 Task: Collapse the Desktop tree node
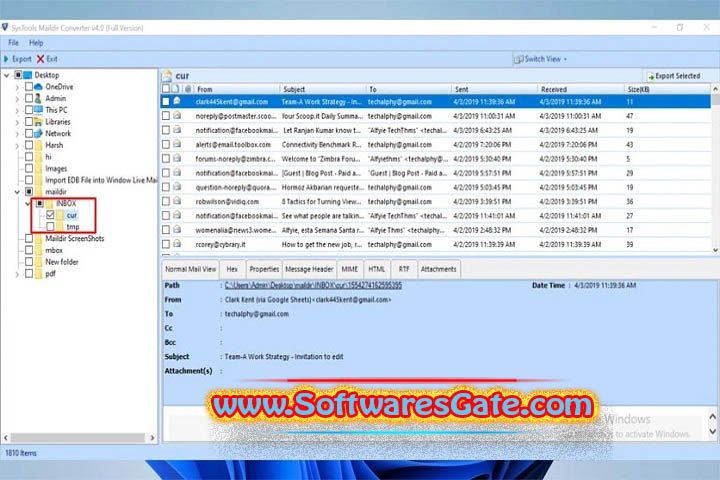[x=6, y=75]
